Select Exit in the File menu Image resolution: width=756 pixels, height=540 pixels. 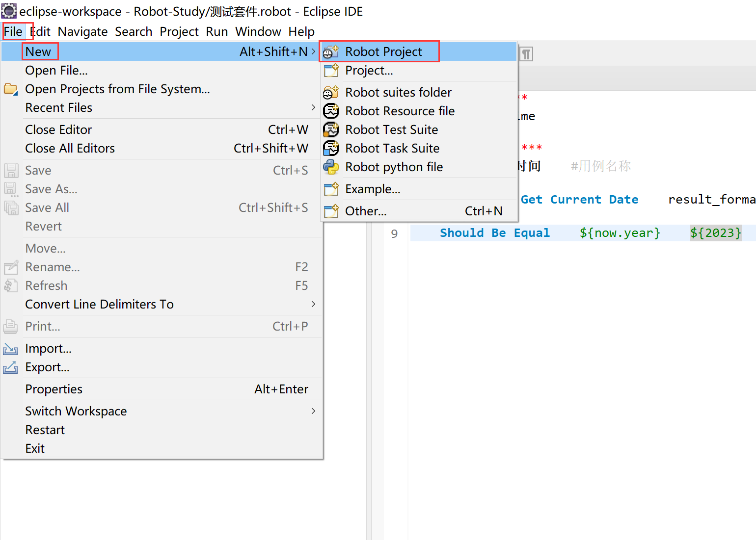click(x=161, y=448)
